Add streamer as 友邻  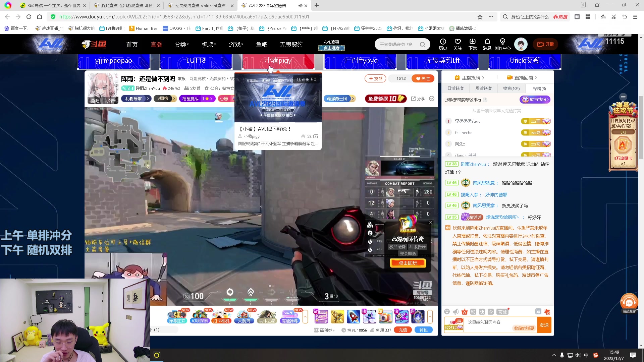(375, 78)
